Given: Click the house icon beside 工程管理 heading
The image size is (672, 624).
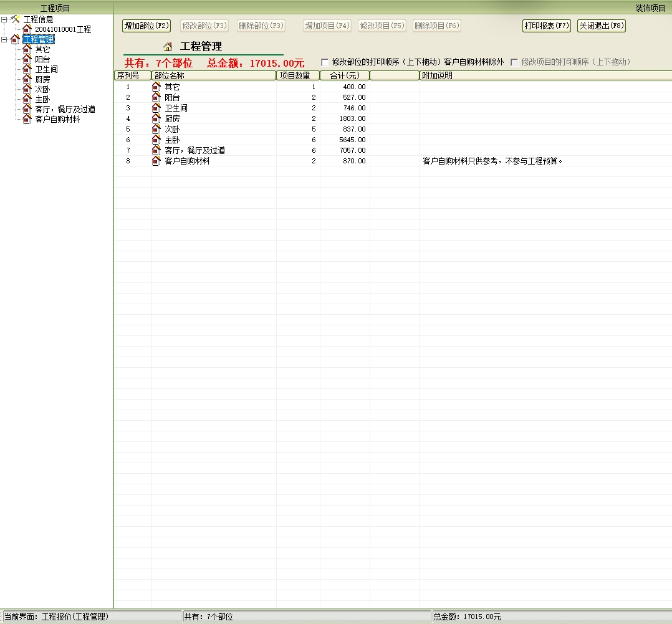Looking at the screenshot, I should [x=168, y=47].
